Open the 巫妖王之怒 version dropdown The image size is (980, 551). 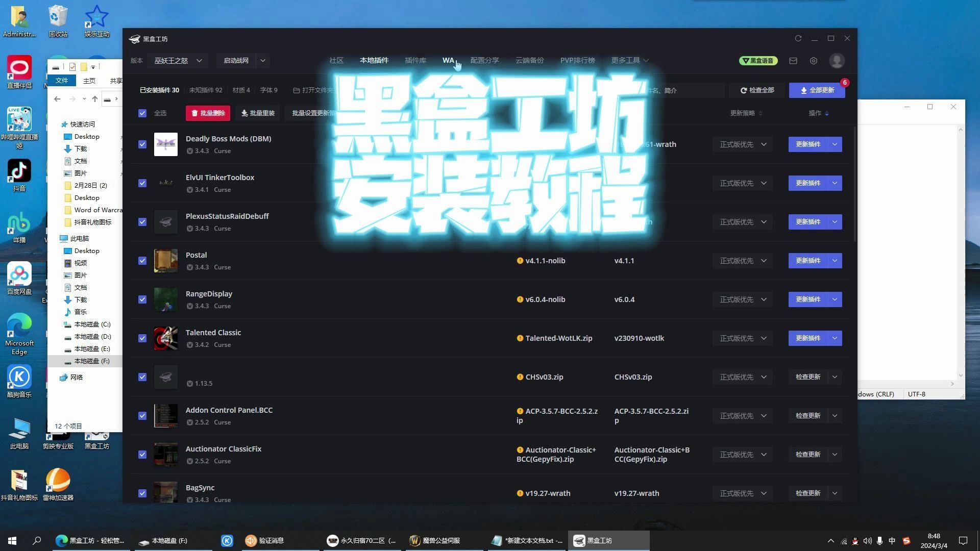pos(178,61)
